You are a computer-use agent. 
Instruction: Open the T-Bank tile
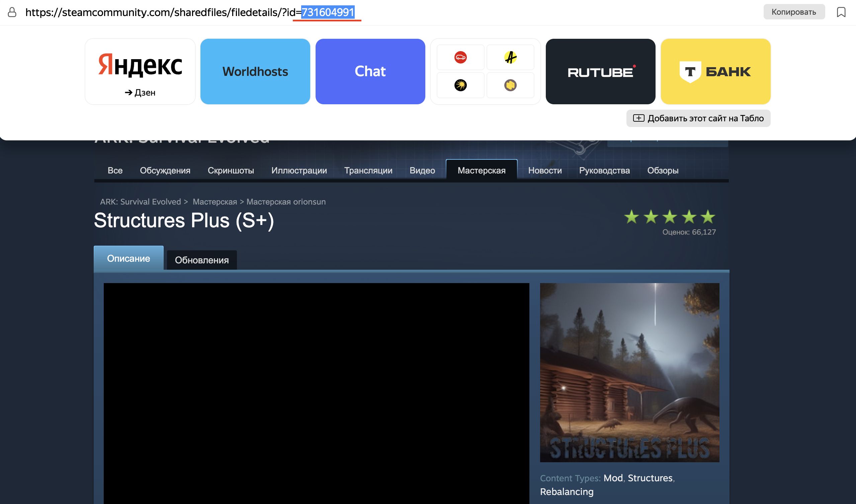pos(715,71)
